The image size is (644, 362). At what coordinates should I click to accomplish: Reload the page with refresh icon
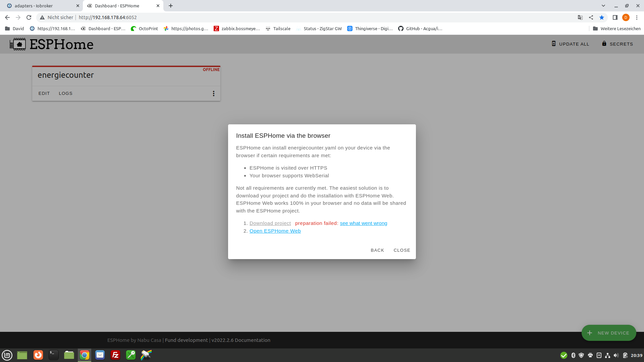click(29, 17)
